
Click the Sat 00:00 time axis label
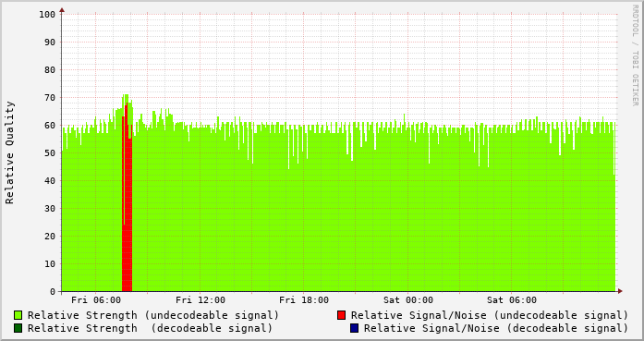(x=408, y=300)
